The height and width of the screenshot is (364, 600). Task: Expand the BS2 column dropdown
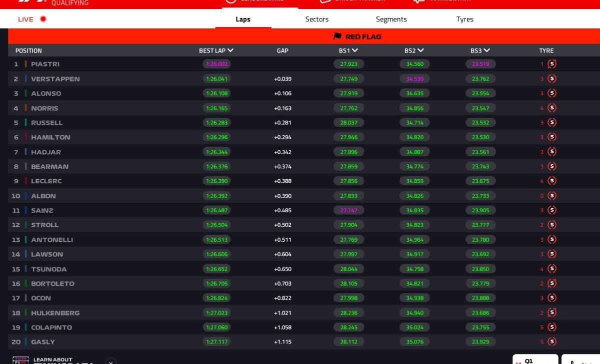coord(420,50)
